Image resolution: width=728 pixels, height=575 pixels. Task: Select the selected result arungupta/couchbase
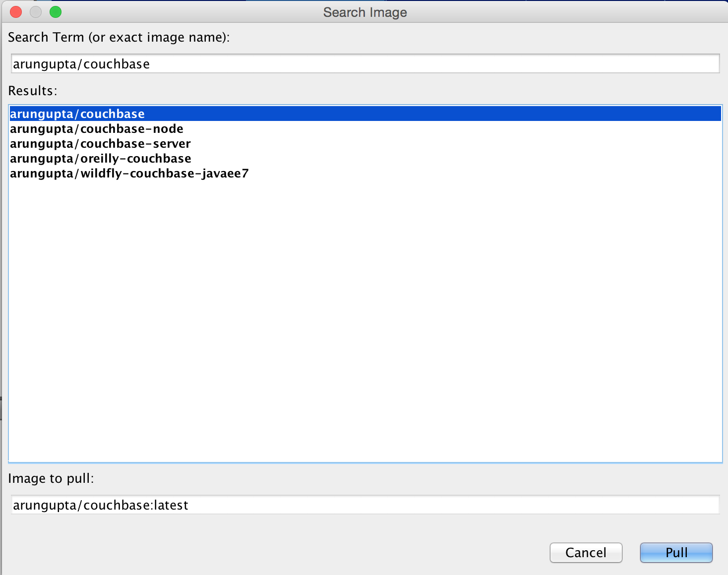[x=365, y=114]
